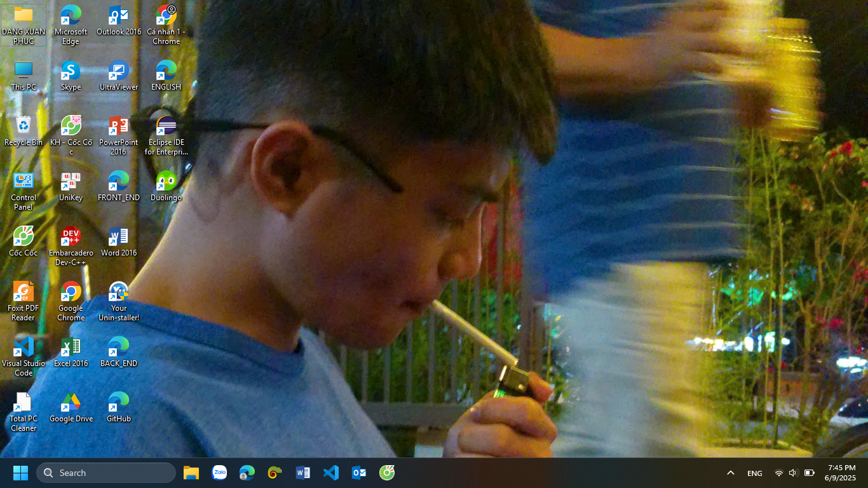This screenshot has width=868, height=488.
Task: Open Wi-Fi network settings in tray
Action: tap(779, 473)
